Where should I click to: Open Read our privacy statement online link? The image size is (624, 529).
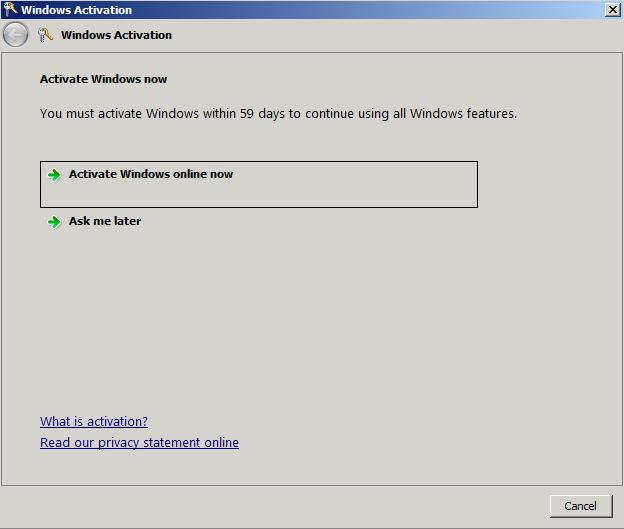click(139, 442)
